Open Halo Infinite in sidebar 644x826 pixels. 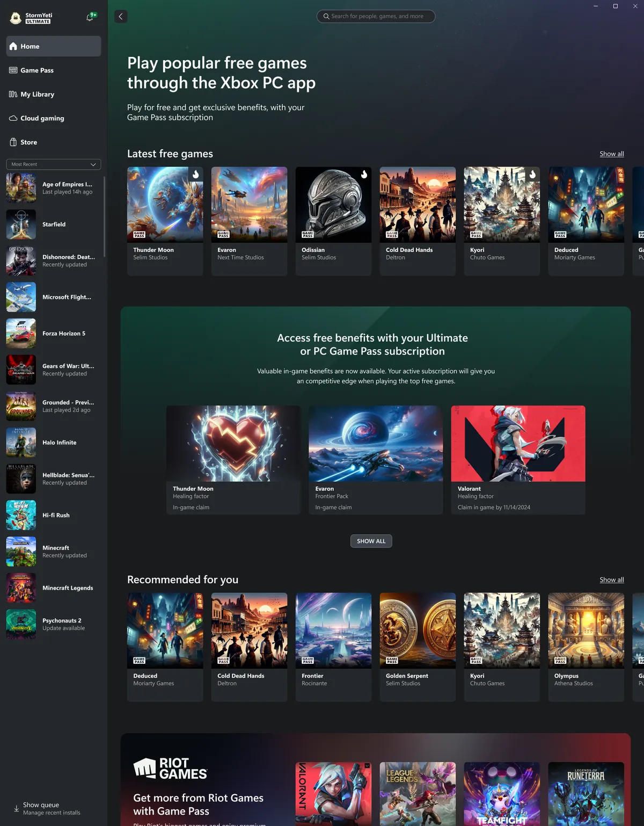coord(54,443)
